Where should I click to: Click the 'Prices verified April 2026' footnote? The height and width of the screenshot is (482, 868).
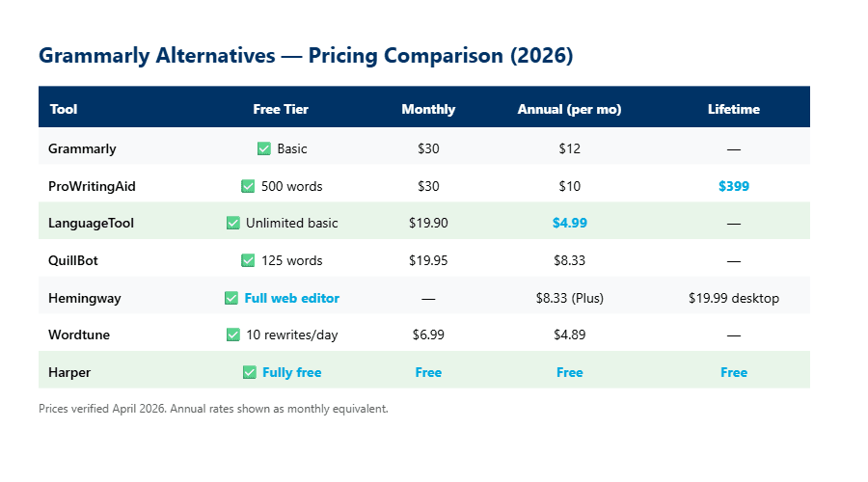(x=213, y=409)
